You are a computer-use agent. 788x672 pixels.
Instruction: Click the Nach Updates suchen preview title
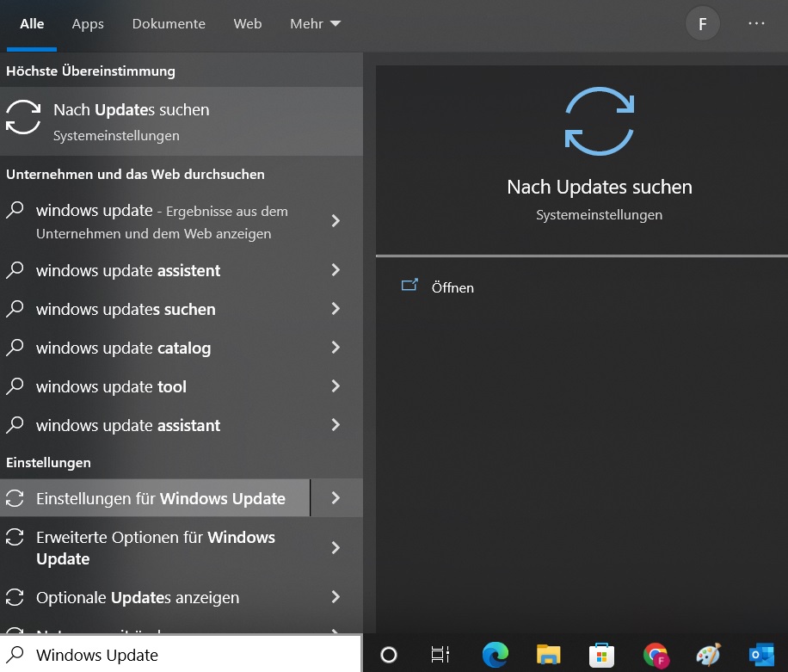(x=599, y=187)
